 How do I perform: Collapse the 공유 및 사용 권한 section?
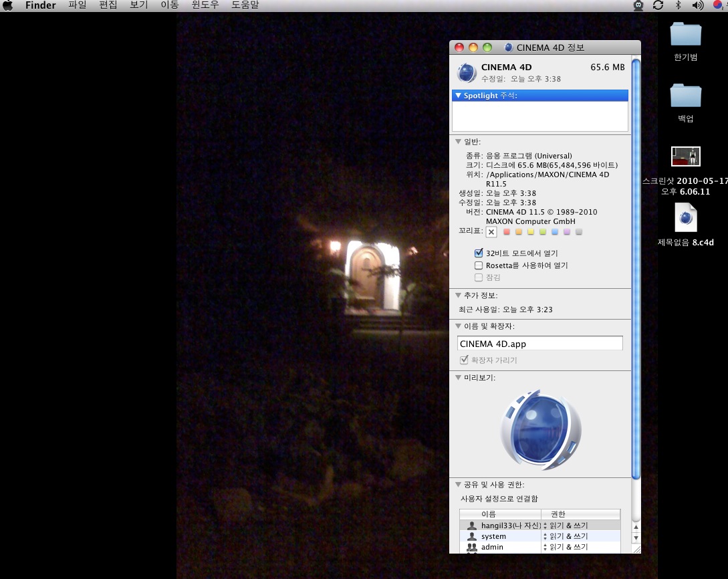(x=458, y=484)
